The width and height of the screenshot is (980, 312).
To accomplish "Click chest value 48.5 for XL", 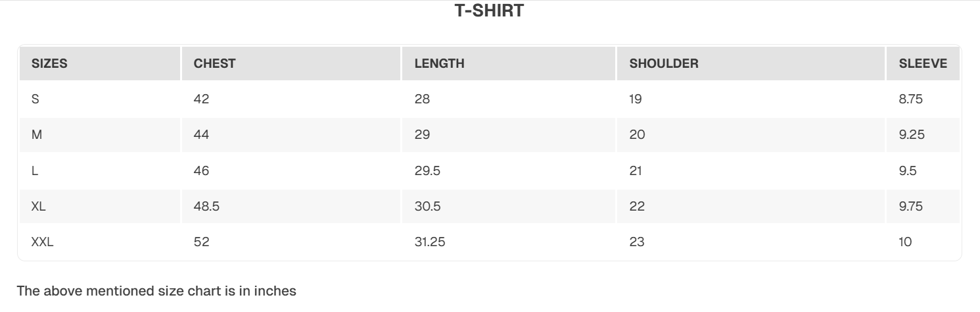I will click(206, 207).
